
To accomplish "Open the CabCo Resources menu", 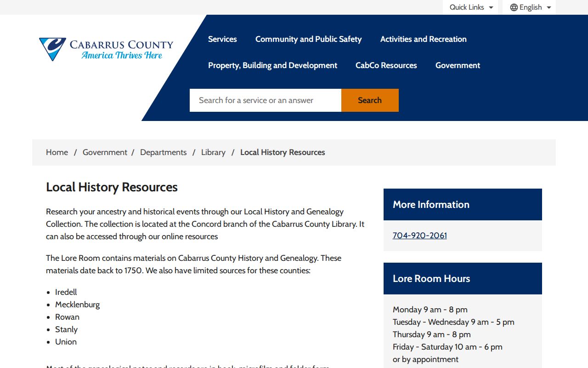I will [386, 65].
